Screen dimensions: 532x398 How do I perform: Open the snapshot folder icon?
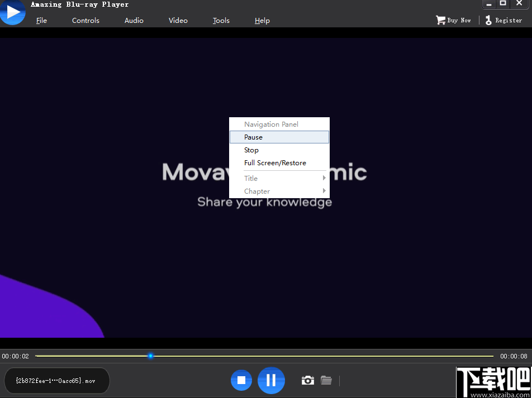[326, 380]
